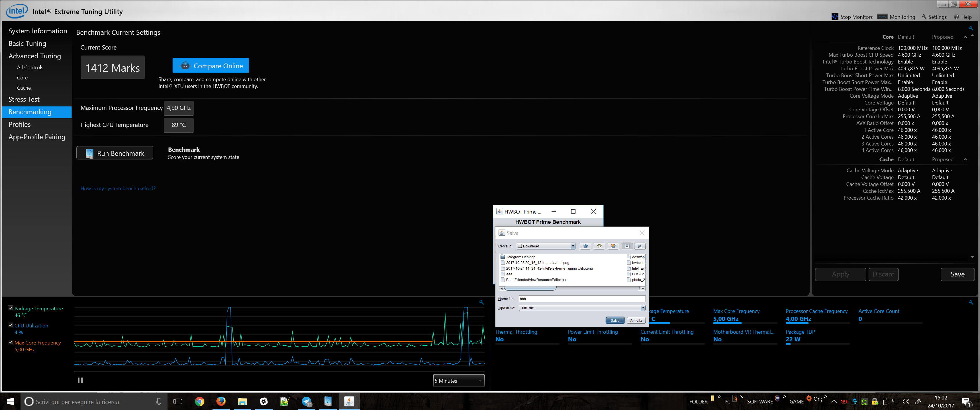Switch Salva dialog to list view
The width and height of the screenshot is (980, 410).
tap(627, 246)
